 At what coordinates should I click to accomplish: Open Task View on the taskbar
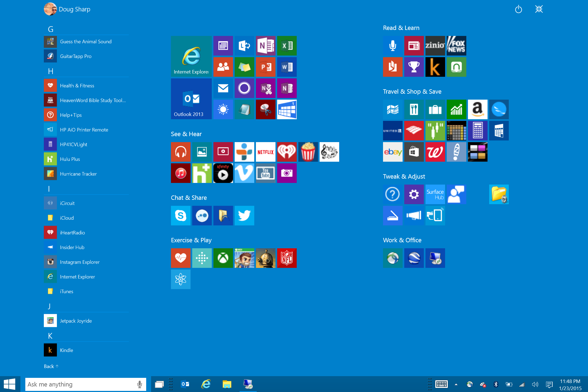(159, 384)
